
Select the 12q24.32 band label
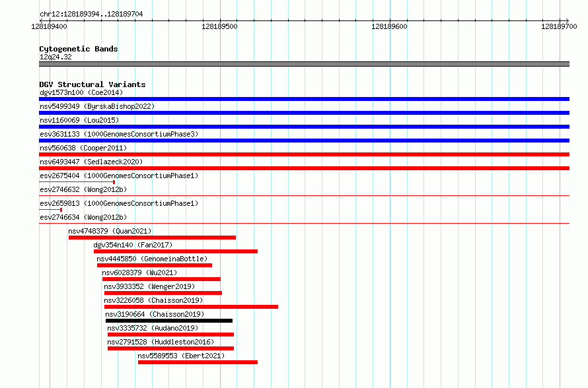coord(55,57)
